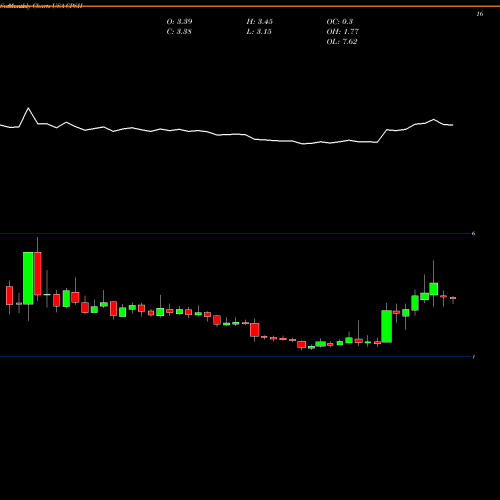Viewport: 500px width, 500px height.
Task: Click the 'OL: 7.62' reading
Action: pos(342,42)
